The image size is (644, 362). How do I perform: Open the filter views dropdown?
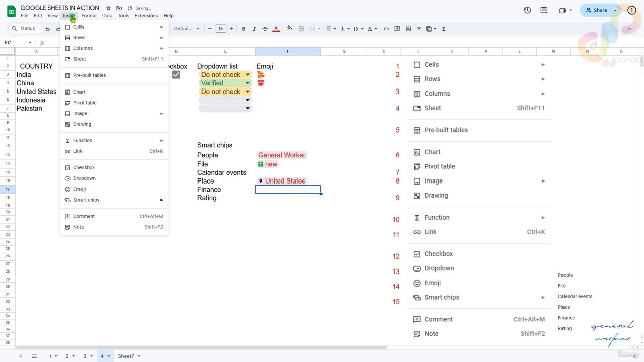click(x=431, y=29)
